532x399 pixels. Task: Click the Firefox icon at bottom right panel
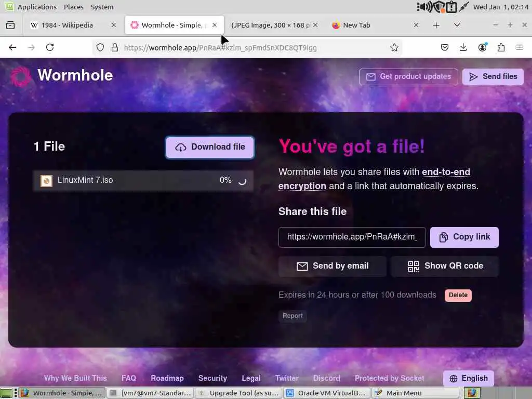tap(472, 393)
